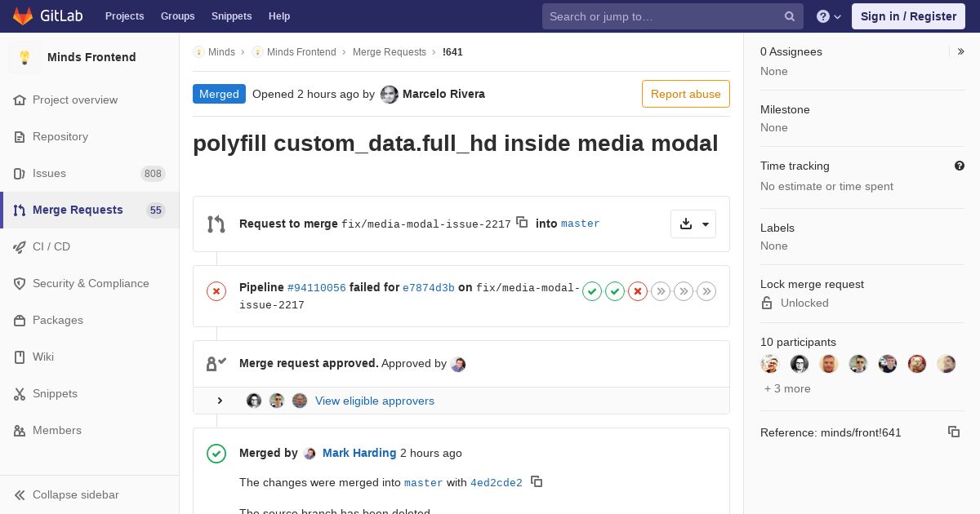The width and height of the screenshot is (980, 514).
Task: Open Security & Compliance in sidebar
Action: tap(91, 283)
